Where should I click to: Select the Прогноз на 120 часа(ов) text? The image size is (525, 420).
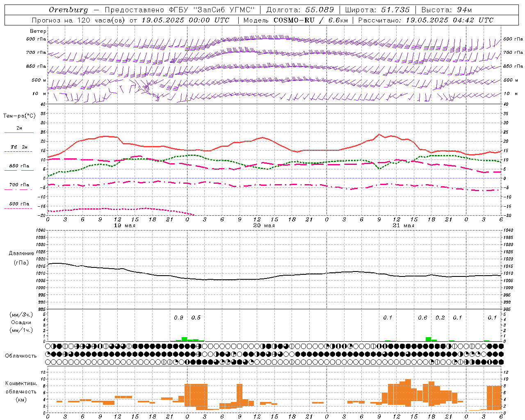click(x=79, y=20)
